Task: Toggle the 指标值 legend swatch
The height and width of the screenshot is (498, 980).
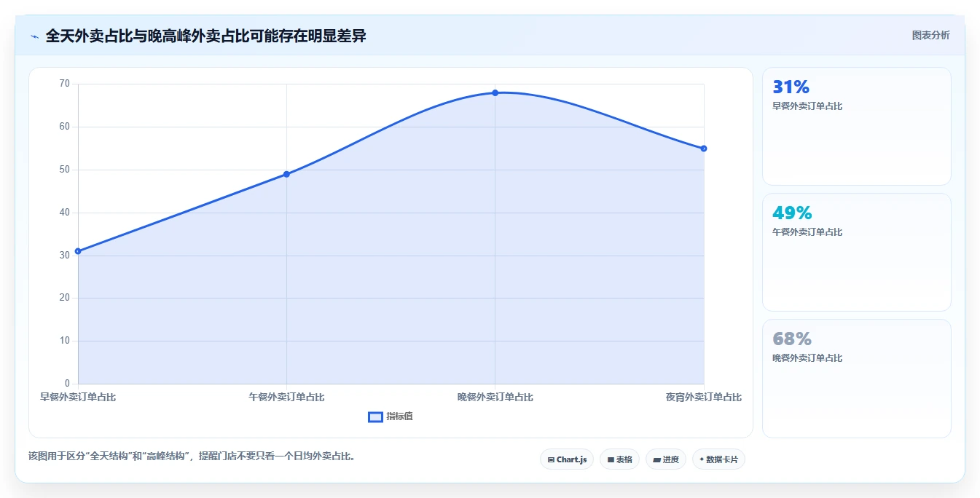Action: 375,416
